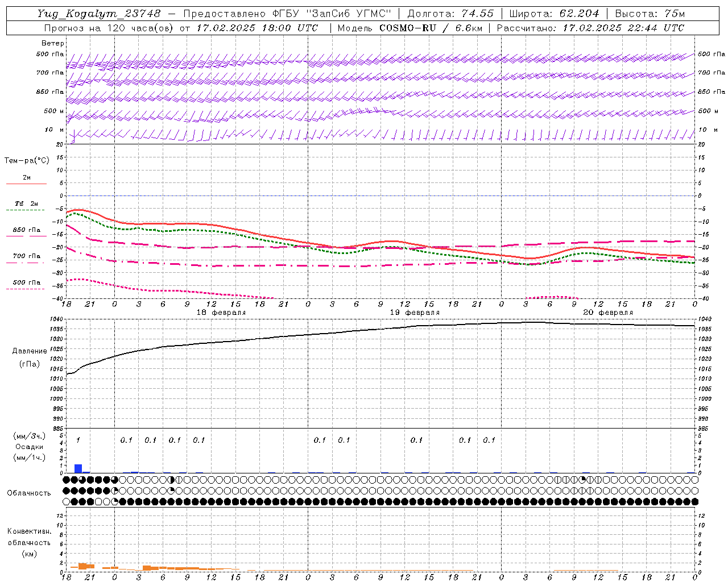The image size is (728, 582).
Task: Click the 19 февраля date label
Action: [415, 313]
